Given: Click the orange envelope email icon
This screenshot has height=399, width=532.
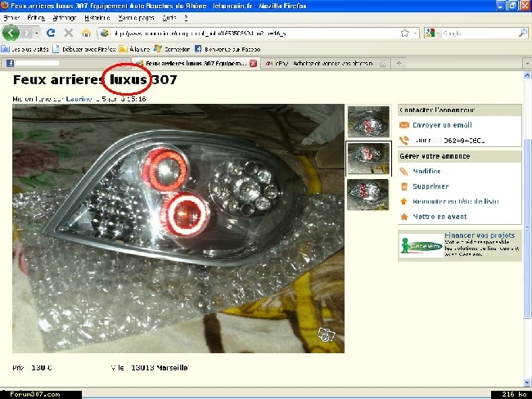Looking at the screenshot, I should click(x=404, y=125).
